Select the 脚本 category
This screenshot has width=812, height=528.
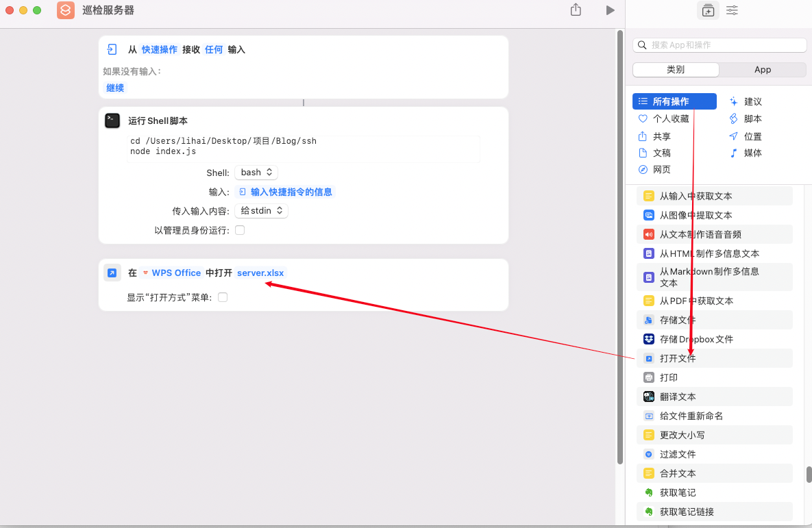pos(746,118)
